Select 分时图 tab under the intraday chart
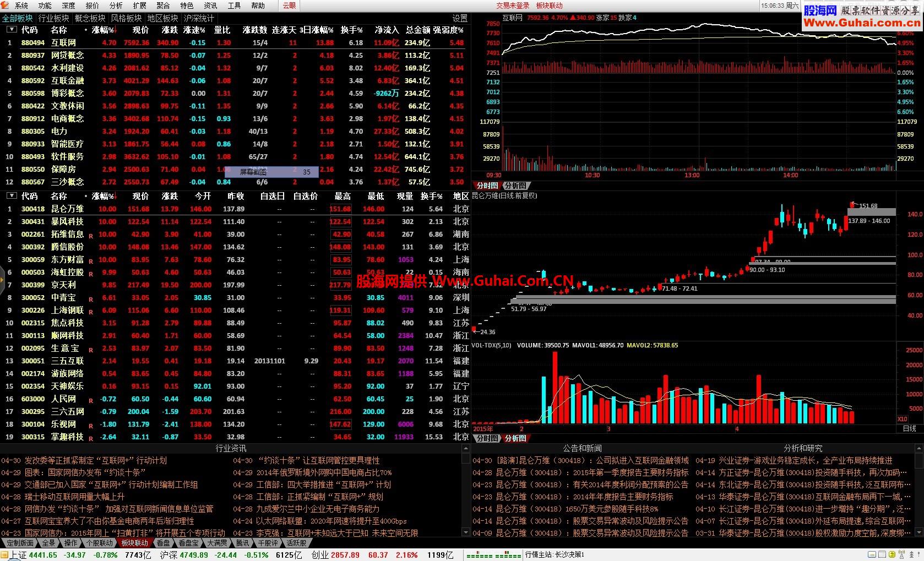 coord(487,186)
